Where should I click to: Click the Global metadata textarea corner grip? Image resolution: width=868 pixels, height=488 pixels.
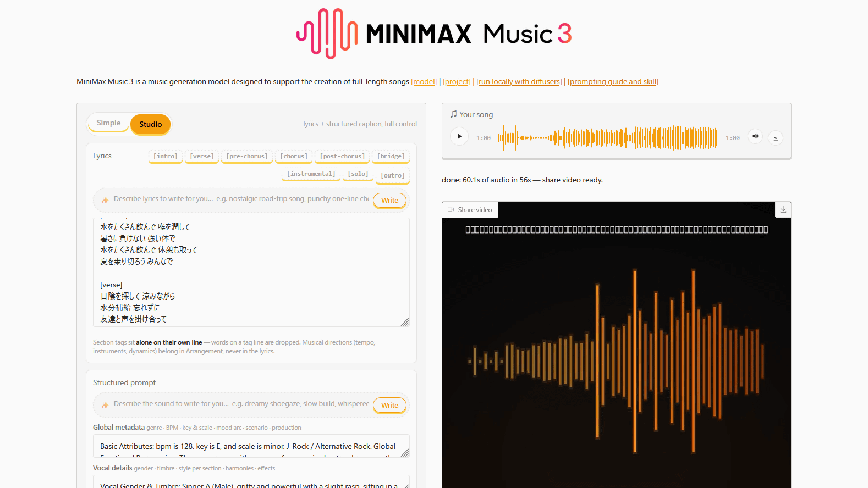405,453
